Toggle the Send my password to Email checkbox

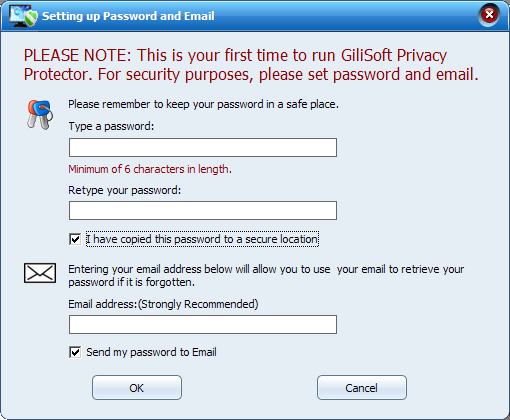click(x=75, y=352)
